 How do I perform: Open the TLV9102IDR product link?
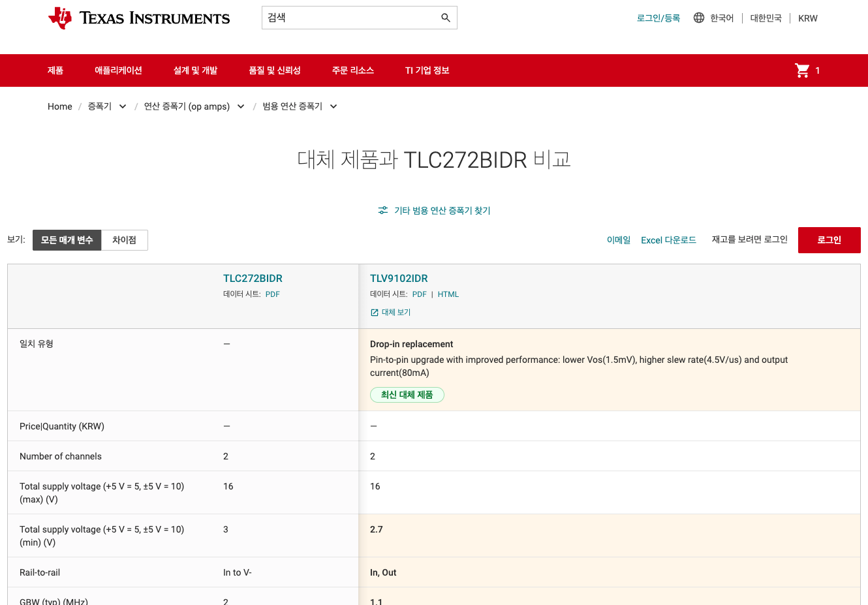pyautogui.click(x=399, y=279)
